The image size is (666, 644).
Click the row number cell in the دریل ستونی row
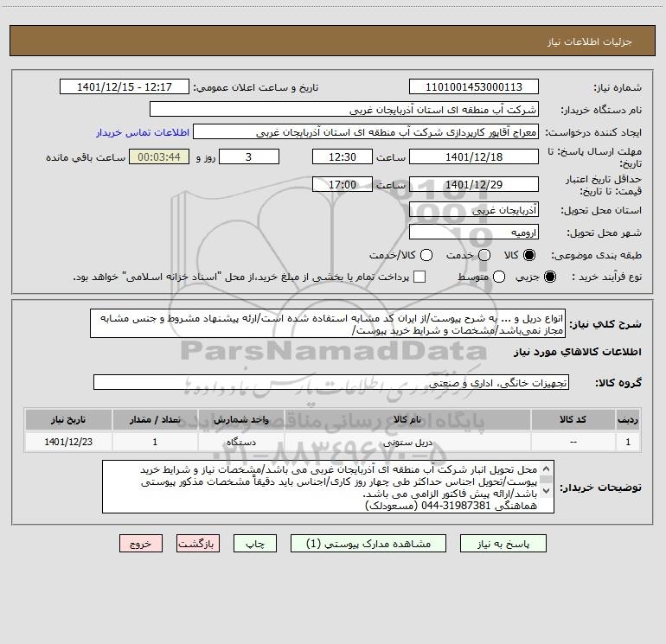coord(628,442)
